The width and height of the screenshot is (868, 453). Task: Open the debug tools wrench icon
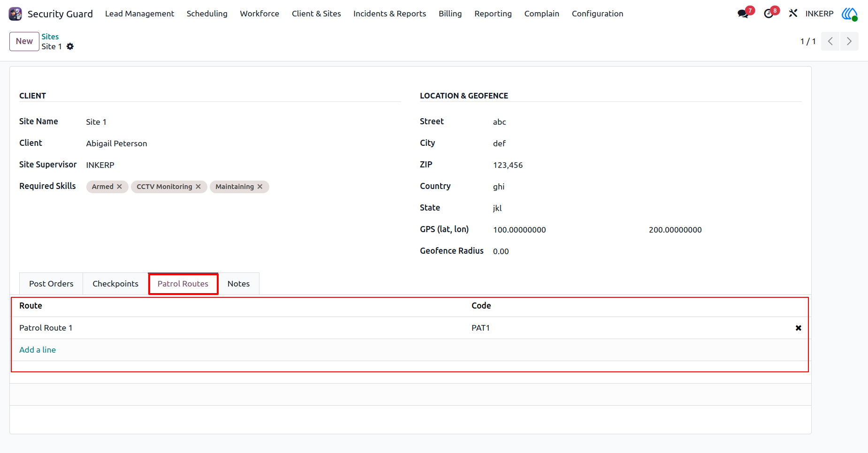coord(793,13)
